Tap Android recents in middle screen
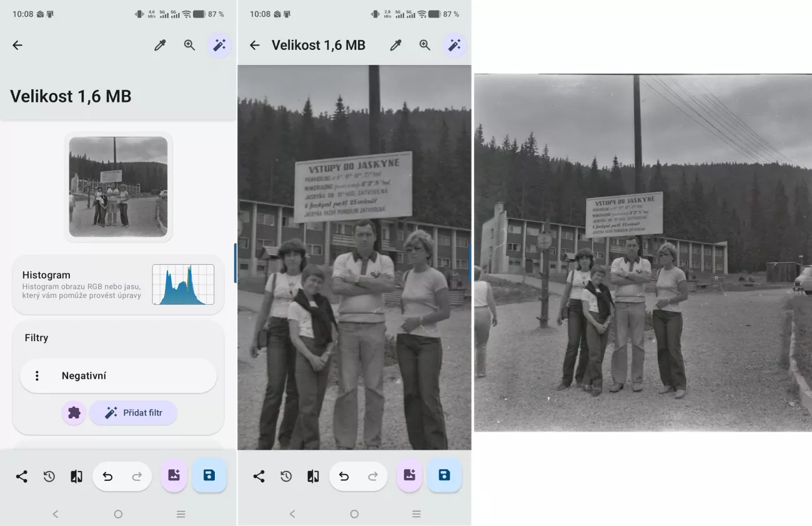The image size is (812, 526). 417,514
